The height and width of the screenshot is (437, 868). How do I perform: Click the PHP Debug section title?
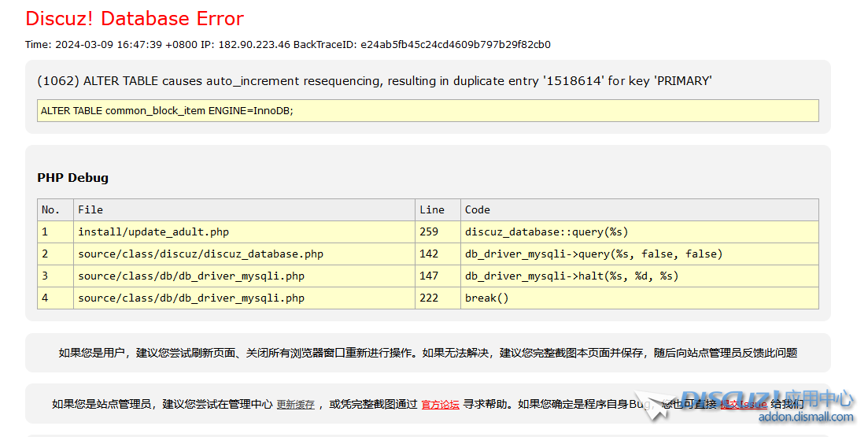click(72, 178)
